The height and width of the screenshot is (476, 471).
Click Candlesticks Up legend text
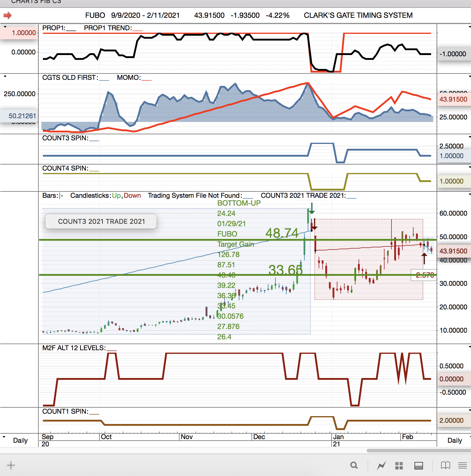116,195
